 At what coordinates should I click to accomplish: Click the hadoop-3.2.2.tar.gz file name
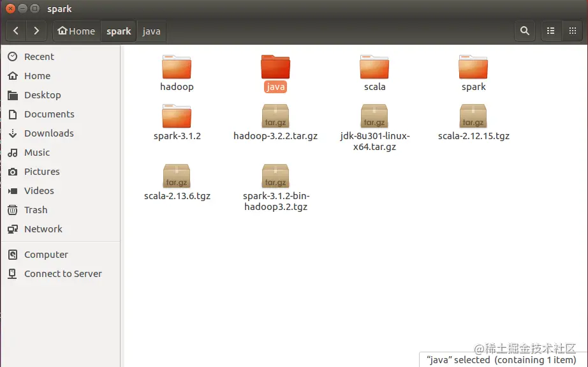[276, 136]
